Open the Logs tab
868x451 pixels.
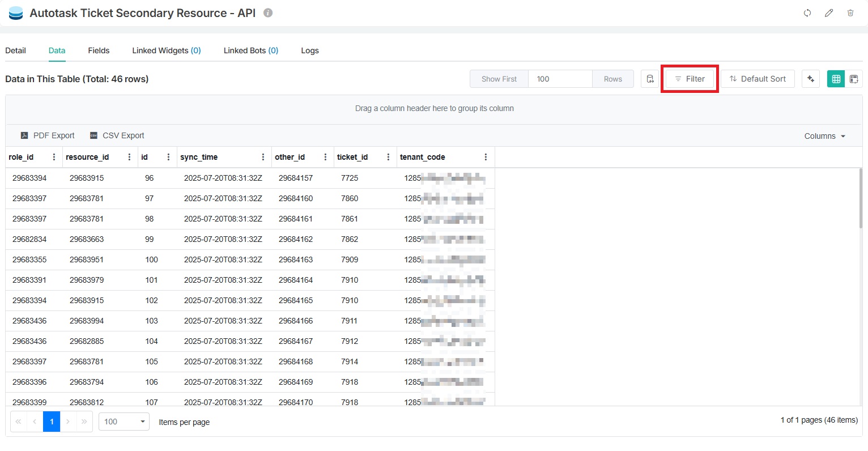pyautogui.click(x=309, y=50)
